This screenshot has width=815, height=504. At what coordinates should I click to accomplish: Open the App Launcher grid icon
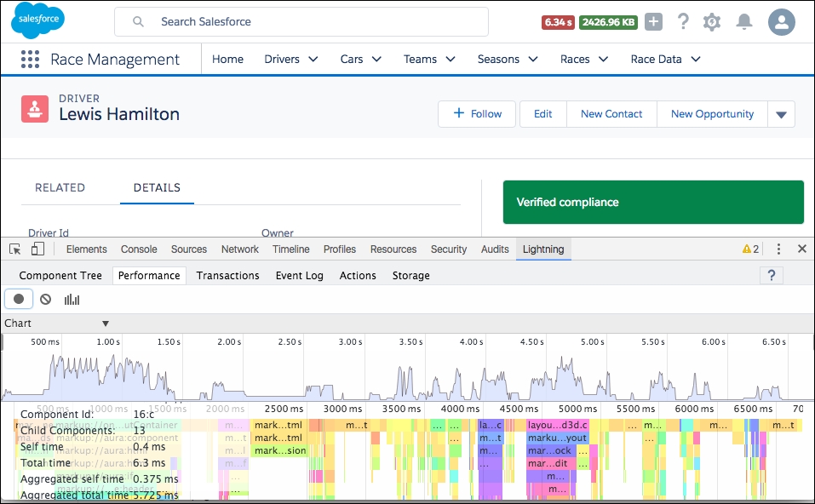point(30,60)
